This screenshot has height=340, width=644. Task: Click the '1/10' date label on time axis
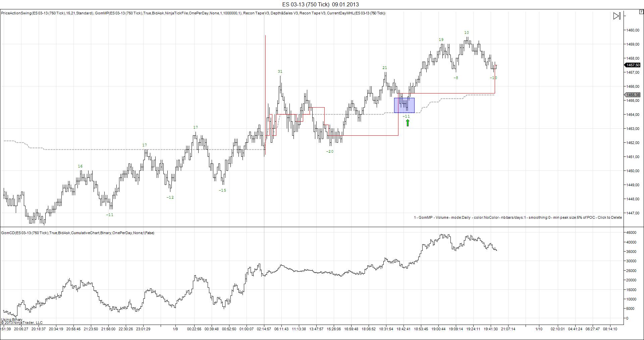click(539, 329)
